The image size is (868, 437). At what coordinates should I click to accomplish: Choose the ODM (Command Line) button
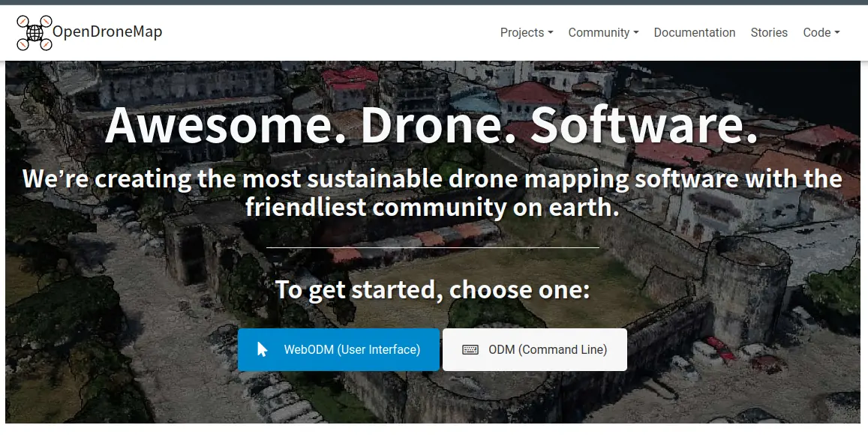(x=535, y=349)
